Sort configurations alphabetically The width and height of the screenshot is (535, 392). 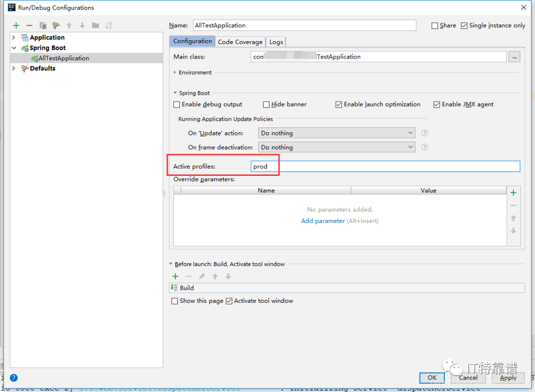[108, 26]
